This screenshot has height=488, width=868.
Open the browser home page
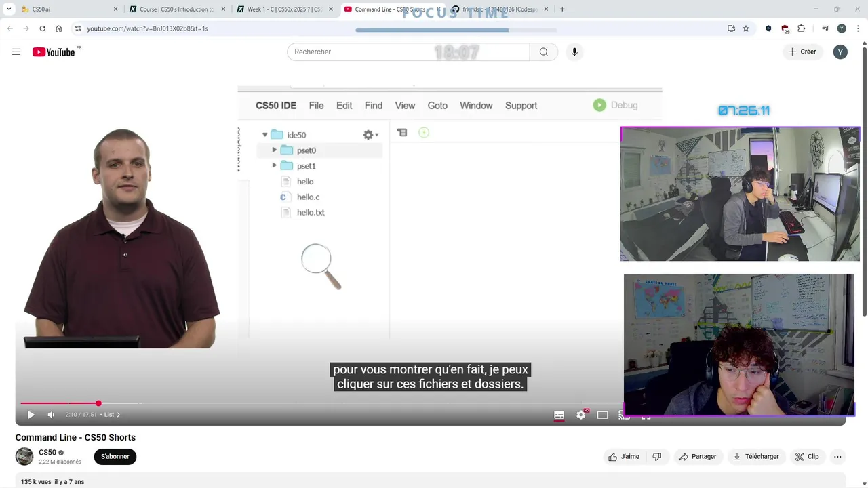click(58, 28)
